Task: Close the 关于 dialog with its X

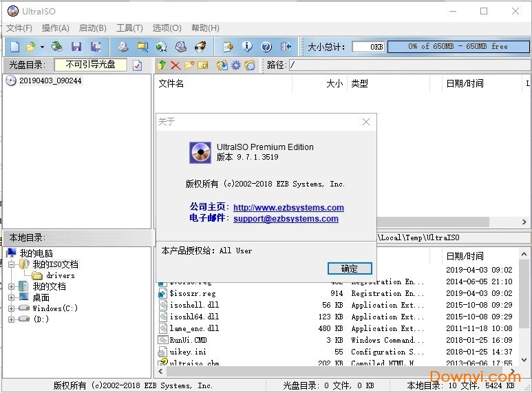Action: tap(366, 122)
